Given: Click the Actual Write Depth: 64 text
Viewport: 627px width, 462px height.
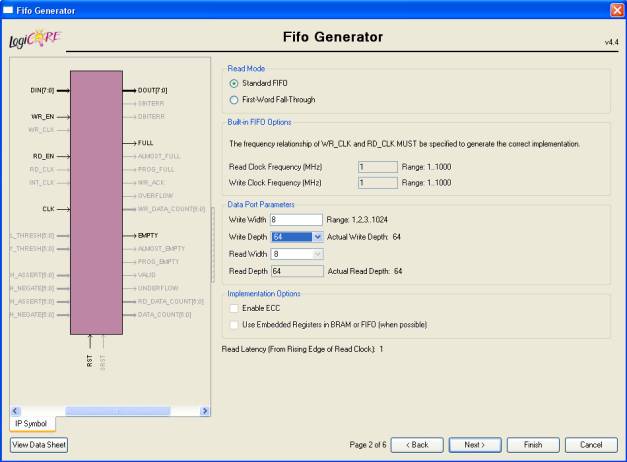Looking at the screenshot, I should (364, 237).
